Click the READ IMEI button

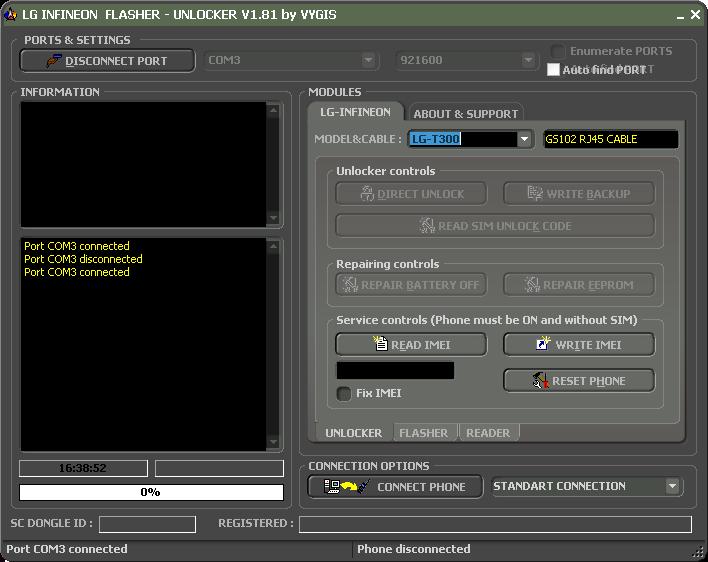[411, 344]
